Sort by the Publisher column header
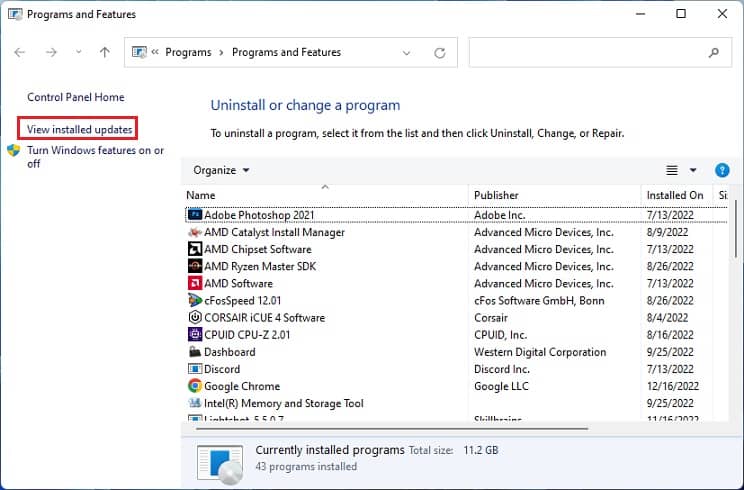This screenshot has width=744, height=490. pos(496,195)
